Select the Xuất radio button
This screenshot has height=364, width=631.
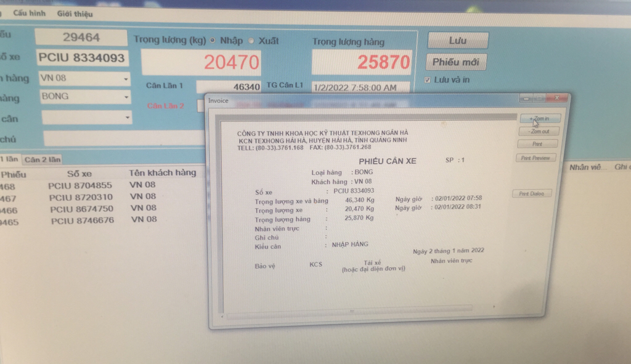click(x=251, y=41)
